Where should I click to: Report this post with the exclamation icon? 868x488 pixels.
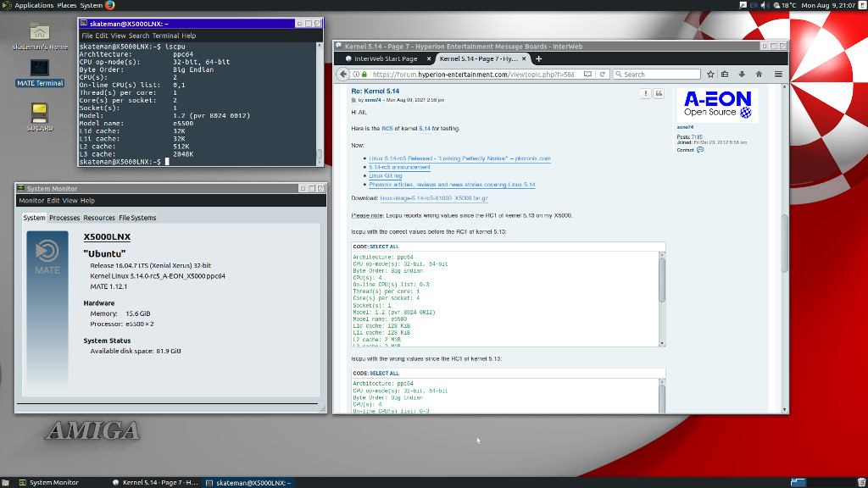[x=645, y=93]
